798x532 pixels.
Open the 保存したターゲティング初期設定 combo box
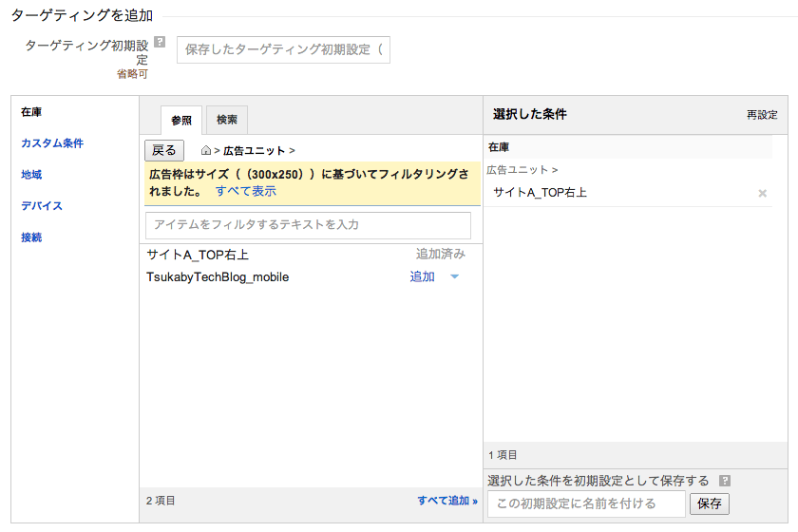[x=283, y=50]
